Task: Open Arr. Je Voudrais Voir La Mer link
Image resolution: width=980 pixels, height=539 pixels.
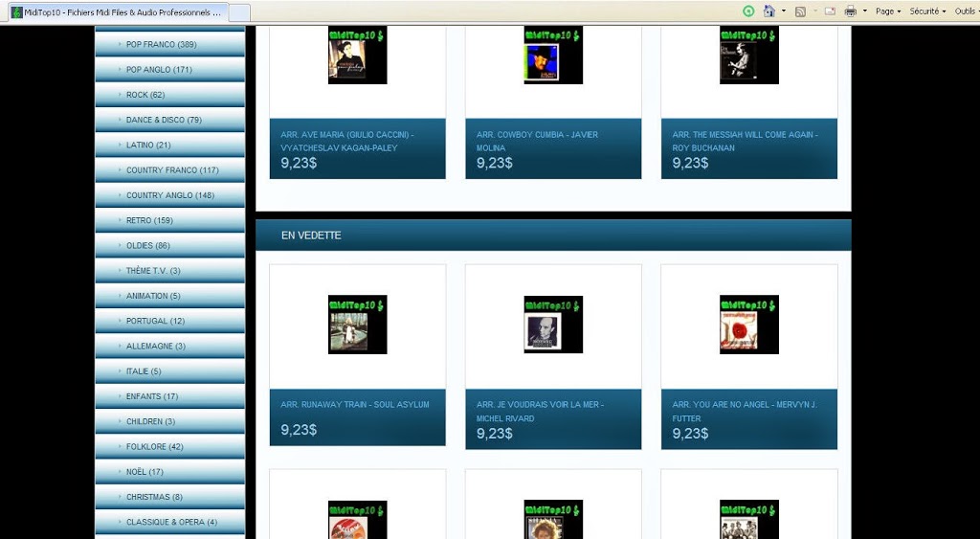Action: 540,412
